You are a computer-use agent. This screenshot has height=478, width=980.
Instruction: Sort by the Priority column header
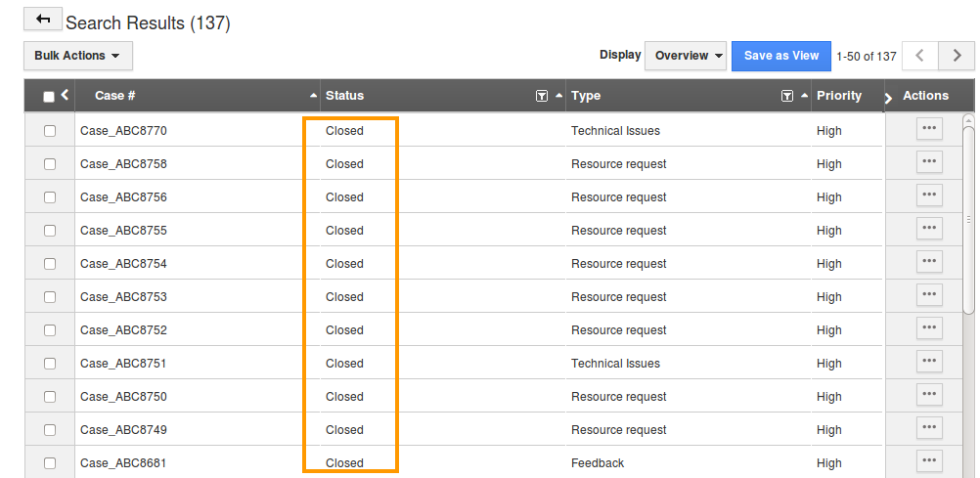839,96
